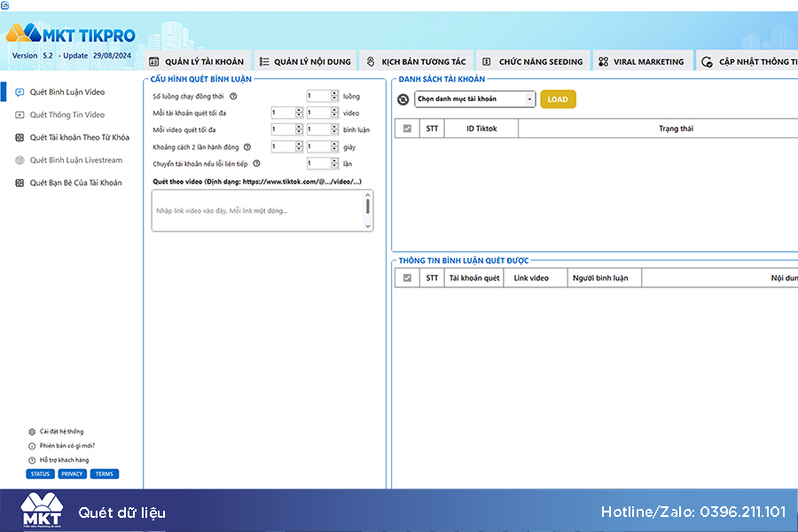Open Hỗ trợ khách hàng

coord(64,460)
